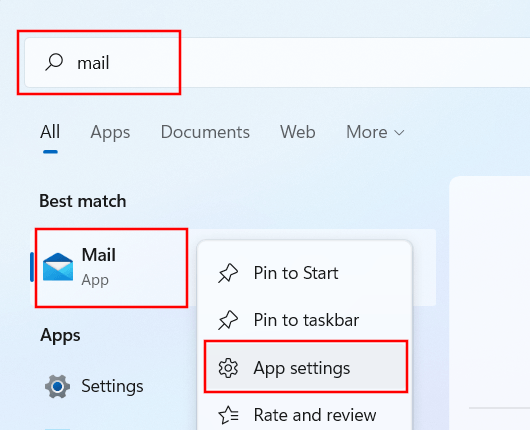Click the gear icon beside App settings

[x=228, y=368]
